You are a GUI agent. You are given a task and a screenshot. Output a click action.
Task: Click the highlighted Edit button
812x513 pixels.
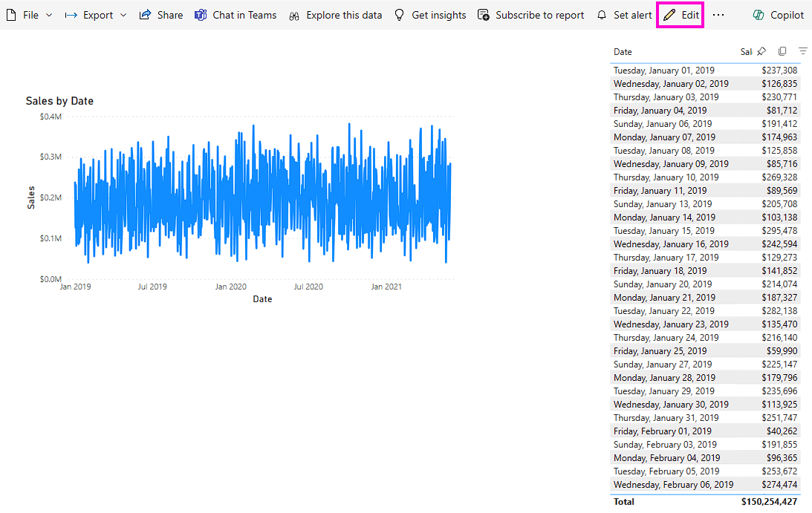tap(680, 14)
